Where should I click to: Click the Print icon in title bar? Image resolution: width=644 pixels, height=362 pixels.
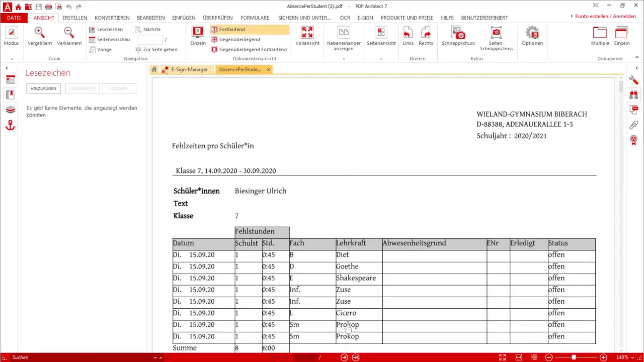point(48,7)
